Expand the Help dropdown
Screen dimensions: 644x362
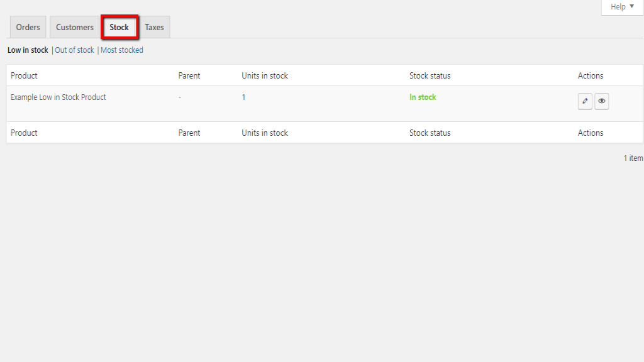pos(622,7)
